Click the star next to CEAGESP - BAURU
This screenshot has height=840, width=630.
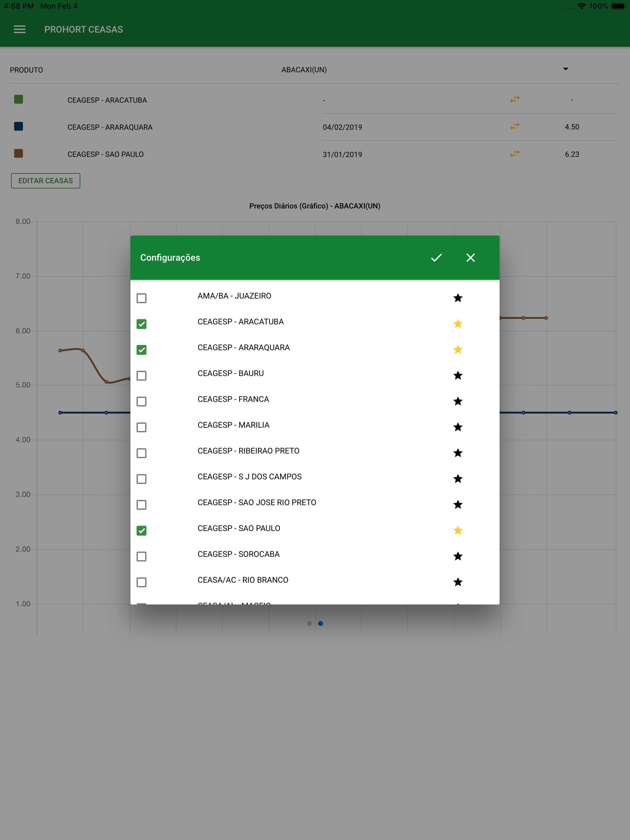[457, 375]
